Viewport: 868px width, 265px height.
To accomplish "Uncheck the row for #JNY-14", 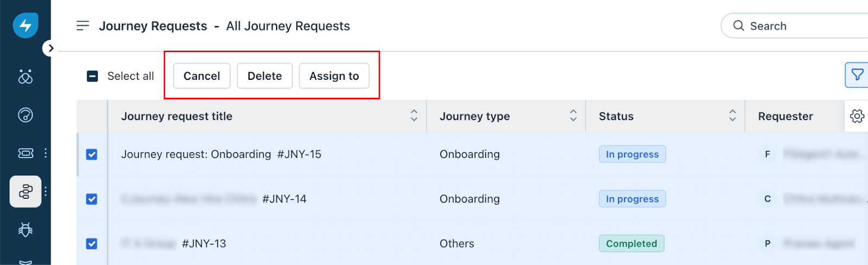I will pos(92,199).
